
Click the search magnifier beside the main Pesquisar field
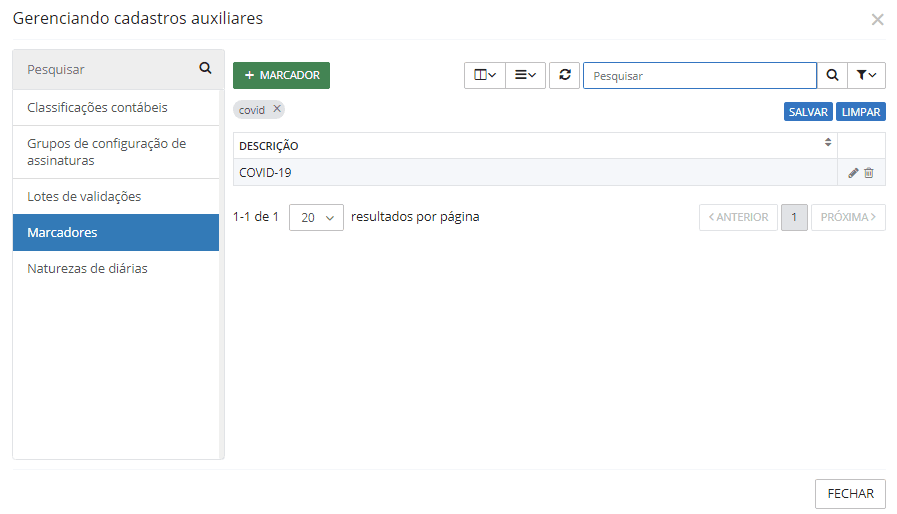[x=832, y=75]
